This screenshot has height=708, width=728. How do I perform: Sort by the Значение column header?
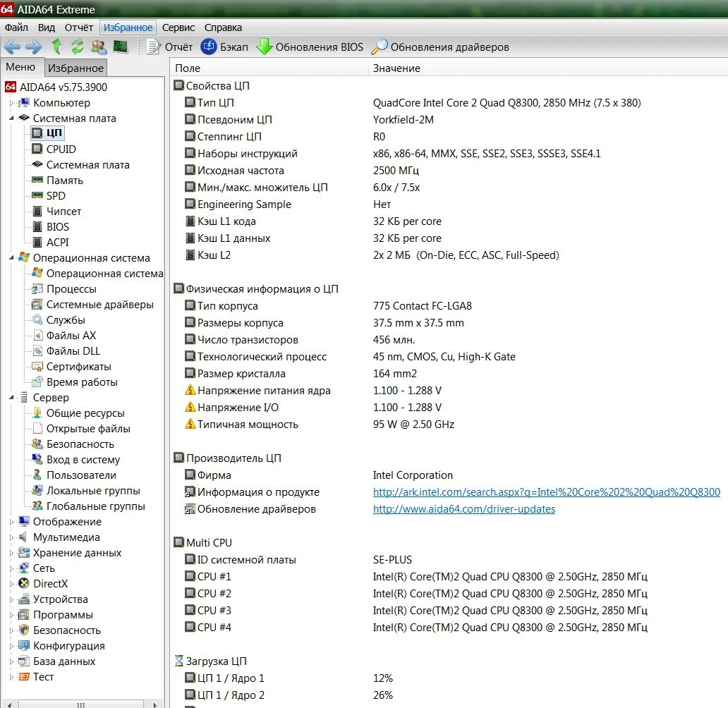(548, 68)
